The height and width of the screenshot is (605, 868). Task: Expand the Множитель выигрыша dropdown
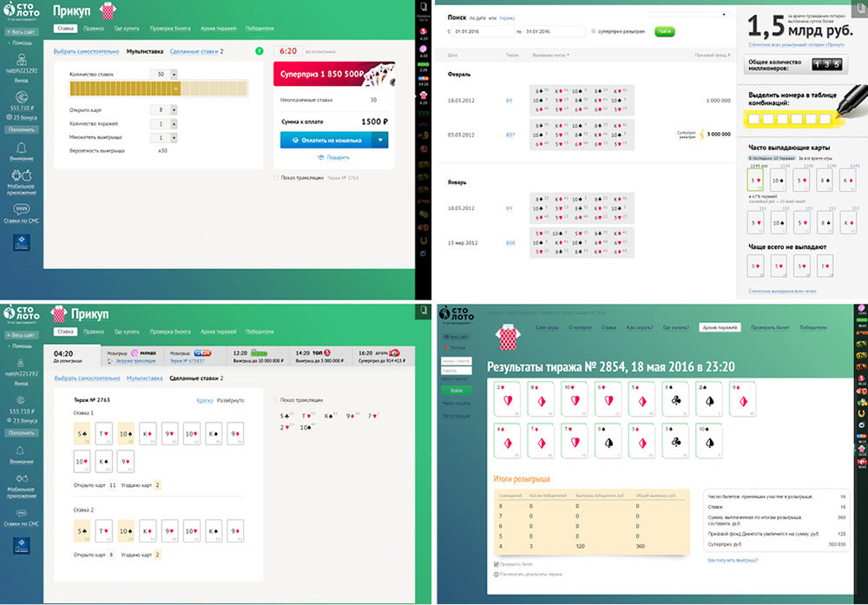pyautogui.click(x=174, y=137)
